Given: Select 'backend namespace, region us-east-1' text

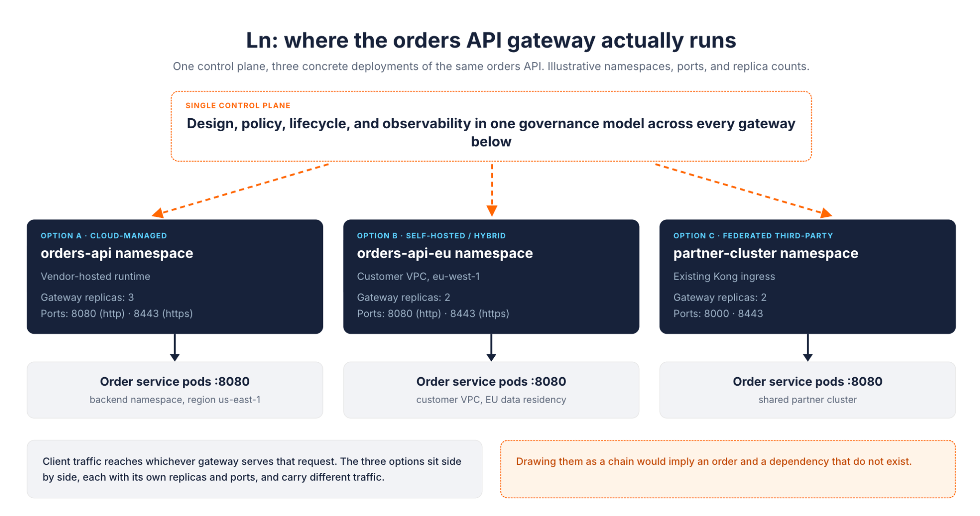Looking at the screenshot, I should (x=175, y=400).
